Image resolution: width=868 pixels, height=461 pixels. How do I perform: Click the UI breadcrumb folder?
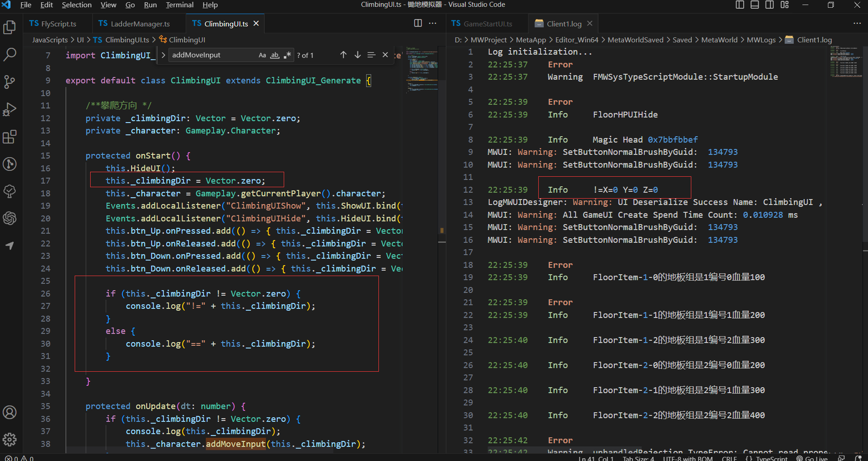[80, 40]
